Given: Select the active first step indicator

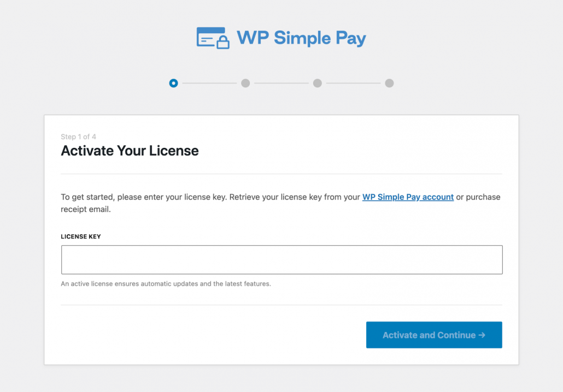Looking at the screenshot, I should (x=173, y=83).
